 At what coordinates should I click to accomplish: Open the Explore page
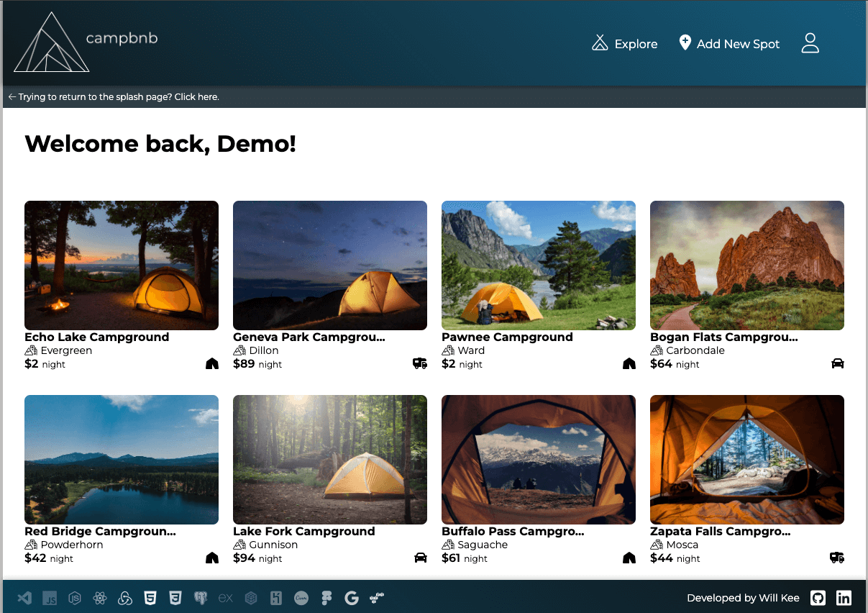(624, 44)
